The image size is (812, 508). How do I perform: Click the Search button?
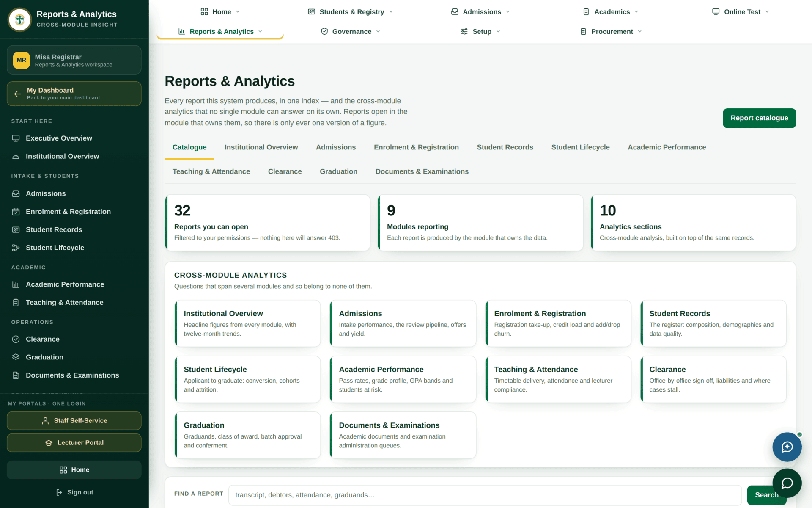pyautogui.click(x=766, y=495)
